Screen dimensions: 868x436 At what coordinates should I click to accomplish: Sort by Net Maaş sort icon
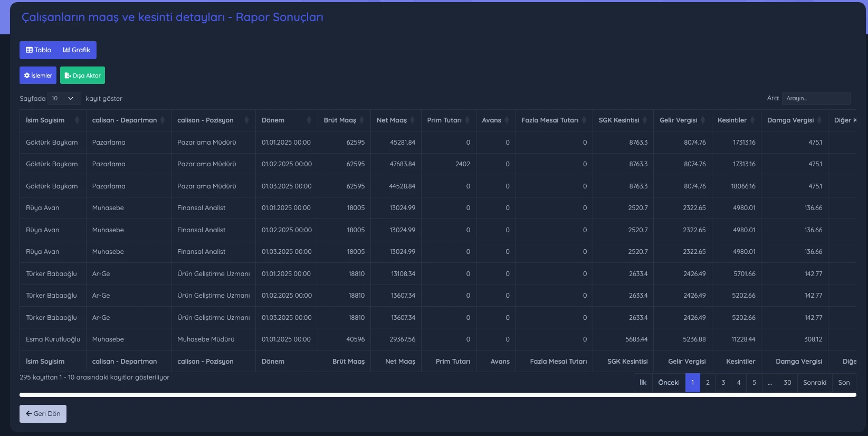(x=412, y=120)
